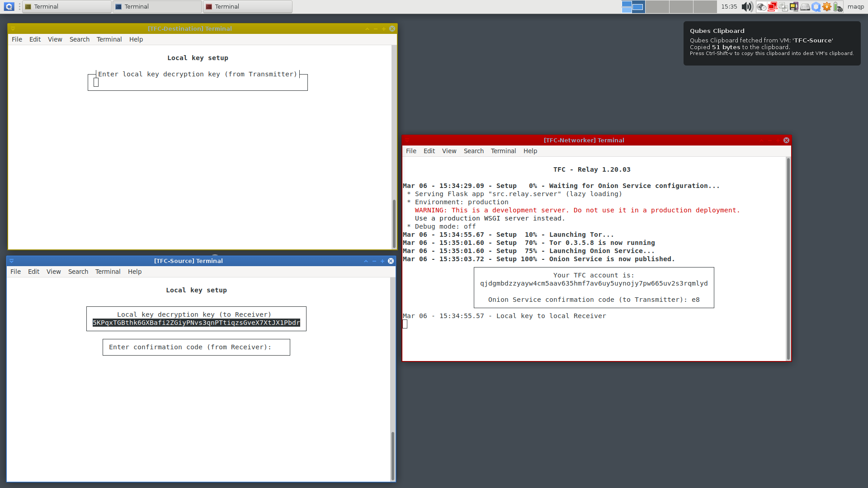Open the Qubes domains Q tray icon

coord(816,7)
